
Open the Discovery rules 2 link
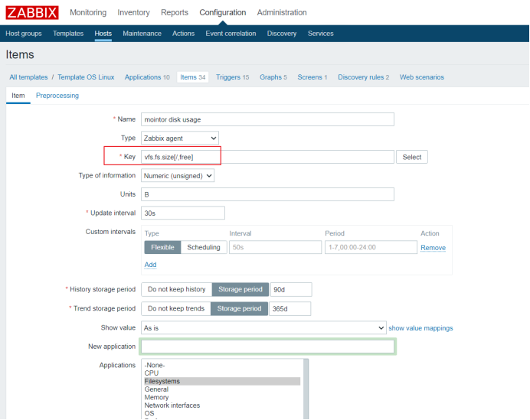tap(363, 77)
